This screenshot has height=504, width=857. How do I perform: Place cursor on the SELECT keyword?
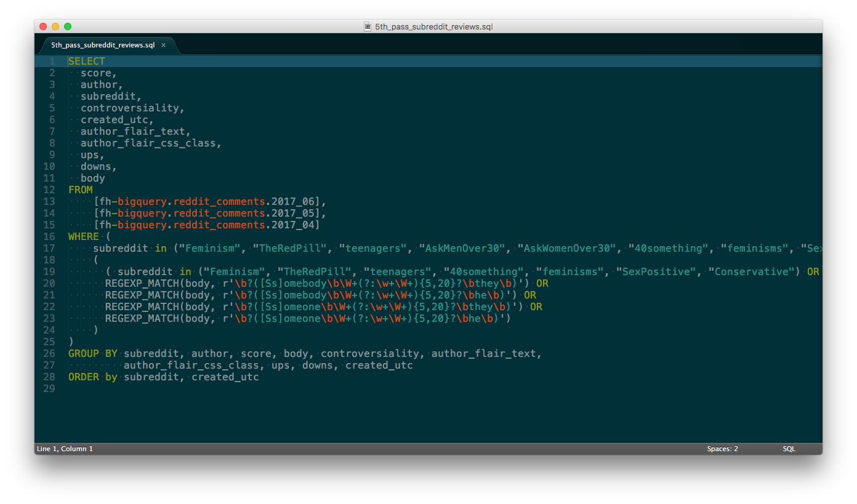(x=87, y=61)
